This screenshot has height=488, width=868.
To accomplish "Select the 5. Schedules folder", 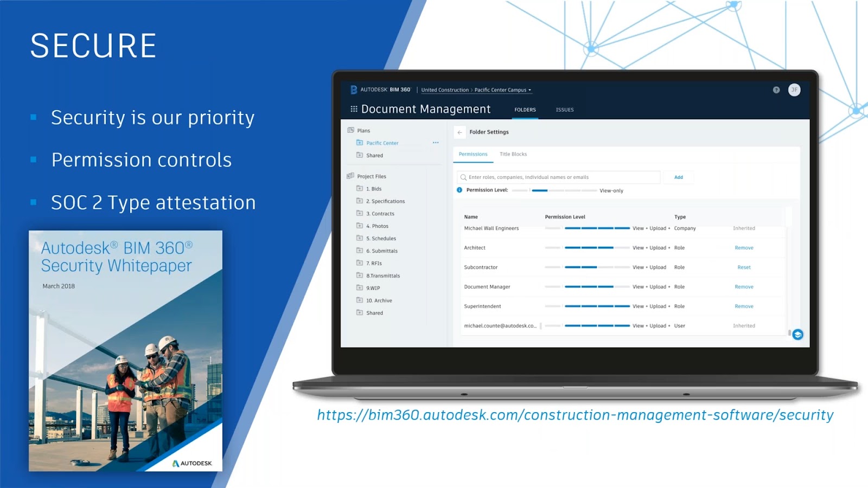I will [x=381, y=239].
